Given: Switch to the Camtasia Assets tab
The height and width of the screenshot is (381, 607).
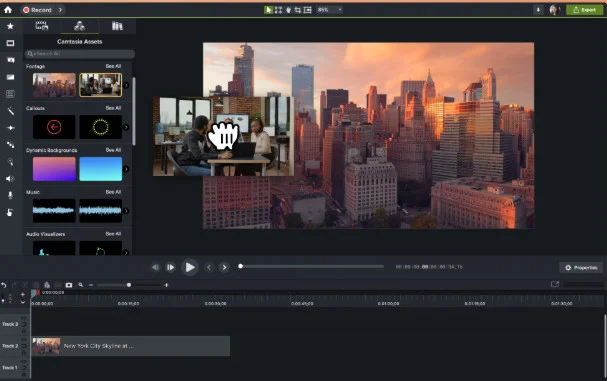Looking at the screenshot, I should point(79,26).
